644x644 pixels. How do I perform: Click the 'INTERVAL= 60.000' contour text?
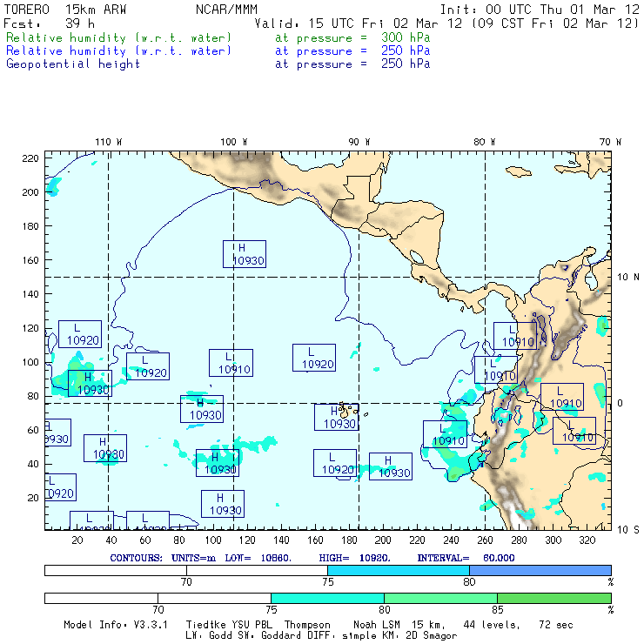[466, 558]
